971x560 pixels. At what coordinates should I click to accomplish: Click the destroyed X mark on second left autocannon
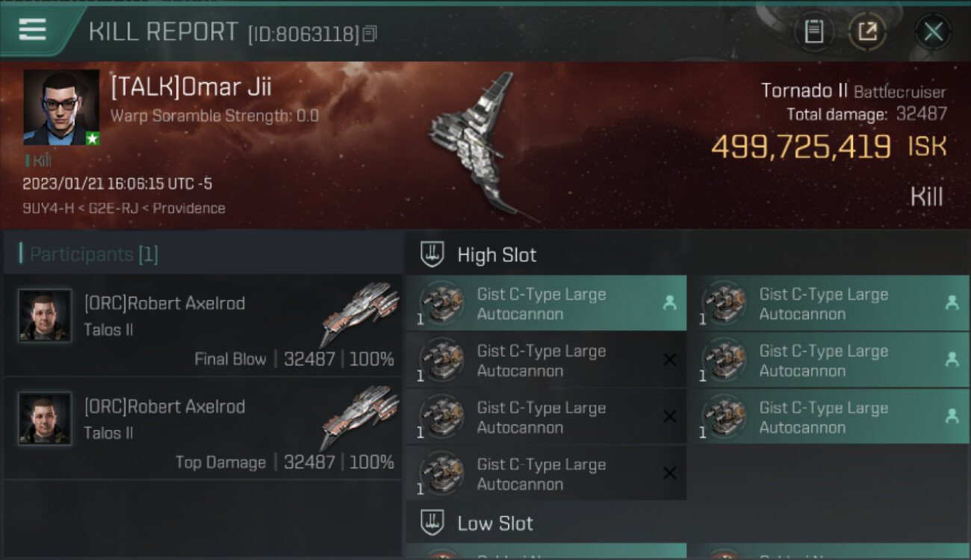click(x=669, y=360)
